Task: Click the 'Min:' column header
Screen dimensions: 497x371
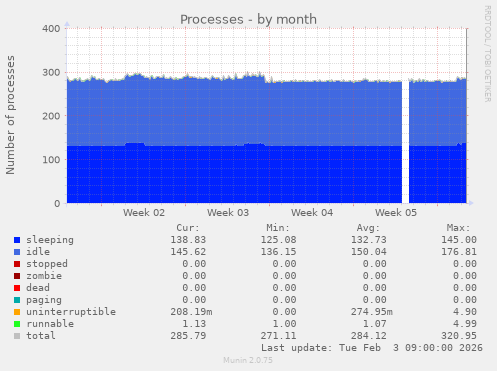Action: 278,228
